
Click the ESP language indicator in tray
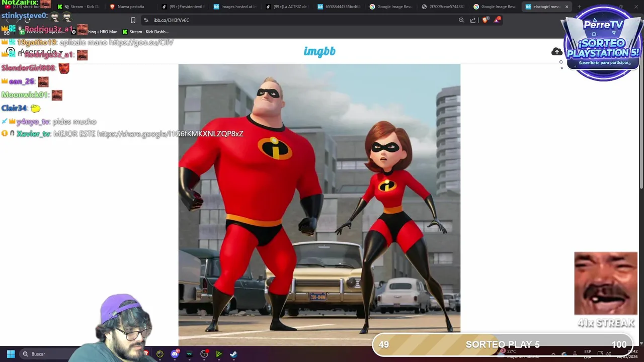coord(588,354)
